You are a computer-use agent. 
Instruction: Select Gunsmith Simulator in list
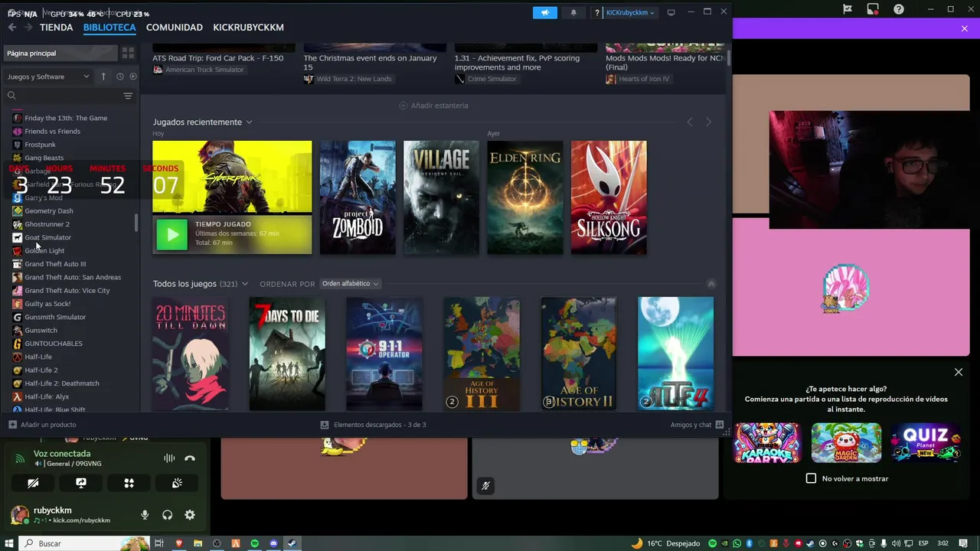(55, 317)
